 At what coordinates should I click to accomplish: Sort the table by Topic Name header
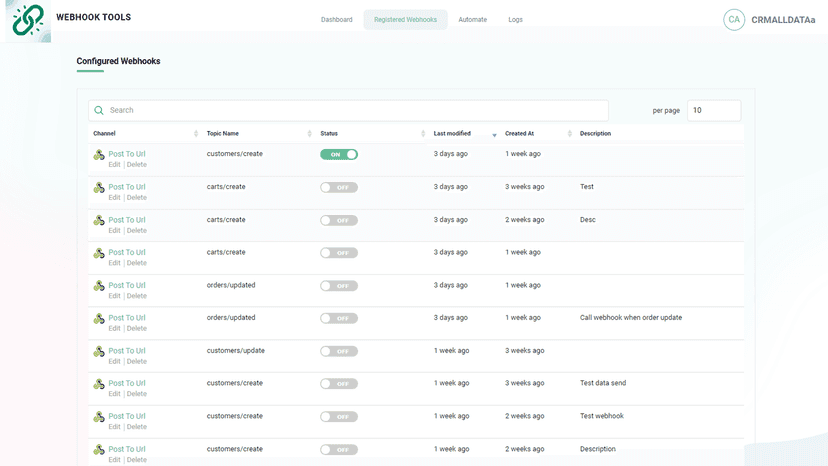(x=222, y=134)
